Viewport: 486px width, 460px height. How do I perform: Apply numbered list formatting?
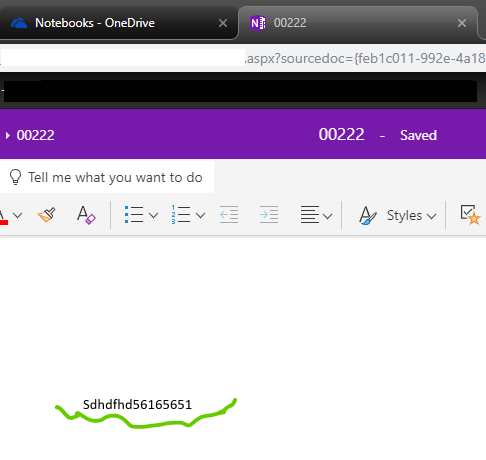point(181,215)
